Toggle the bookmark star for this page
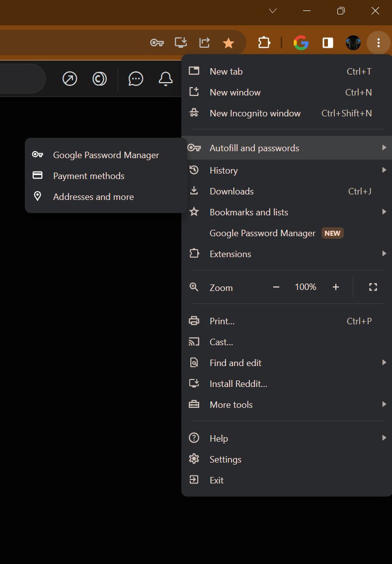 pyautogui.click(x=229, y=43)
